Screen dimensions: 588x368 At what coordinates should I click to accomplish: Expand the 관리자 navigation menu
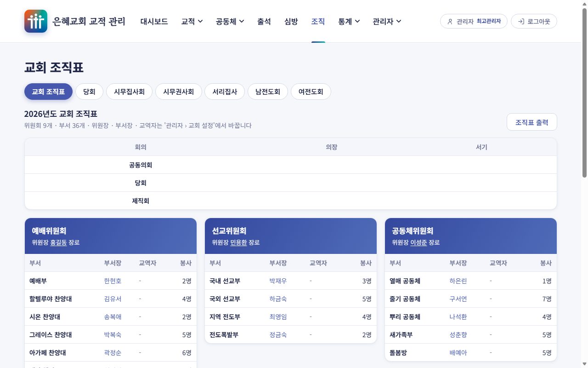click(387, 21)
